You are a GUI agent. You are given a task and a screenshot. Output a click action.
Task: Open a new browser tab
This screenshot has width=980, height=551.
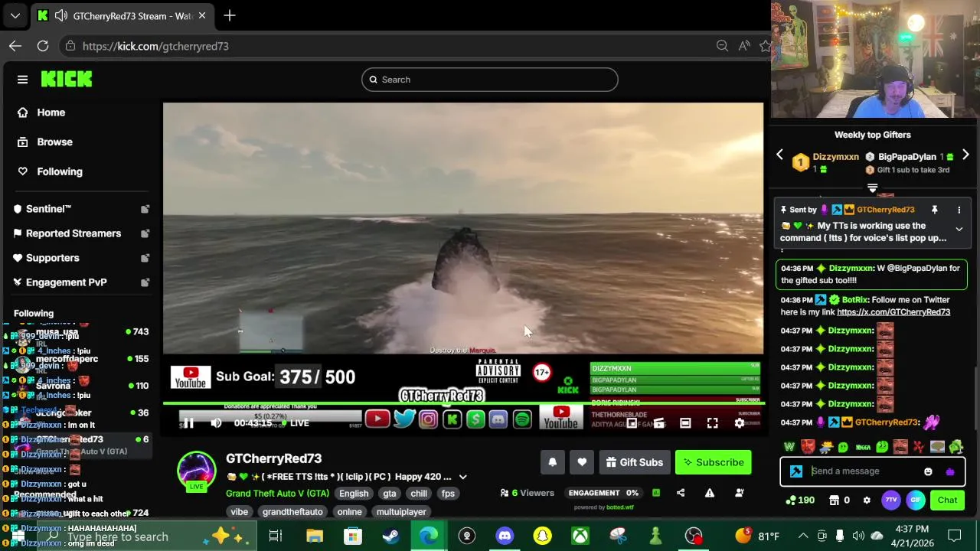click(230, 15)
